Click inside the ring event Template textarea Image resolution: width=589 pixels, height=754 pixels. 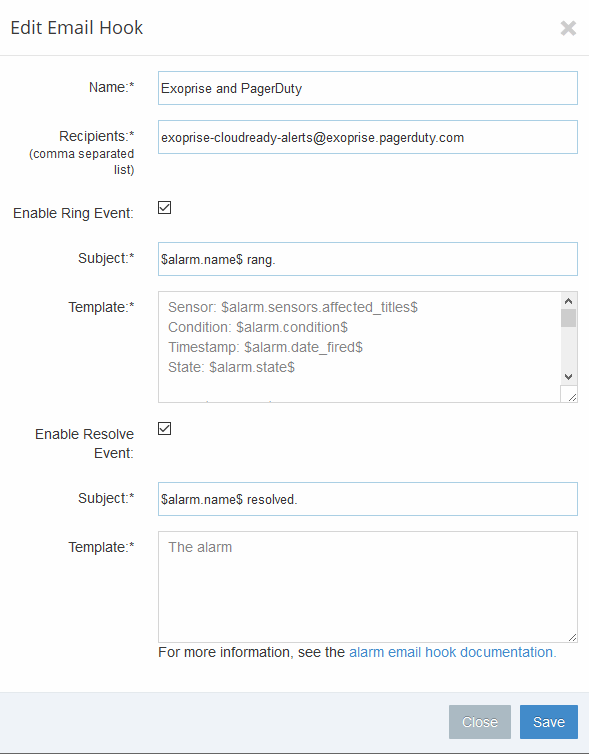(x=359, y=347)
